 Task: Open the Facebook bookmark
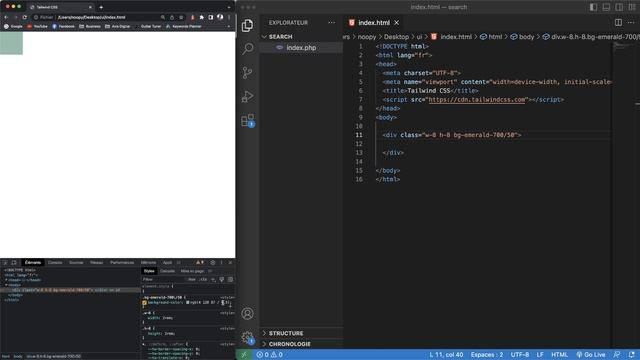pyautogui.click(x=63, y=26)
